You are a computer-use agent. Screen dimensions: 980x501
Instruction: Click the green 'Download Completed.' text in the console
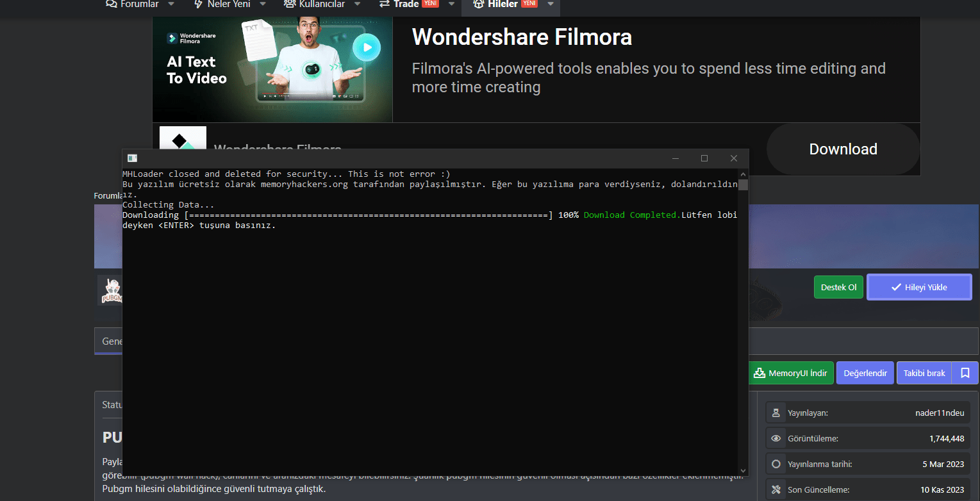[x=632, y=215]
